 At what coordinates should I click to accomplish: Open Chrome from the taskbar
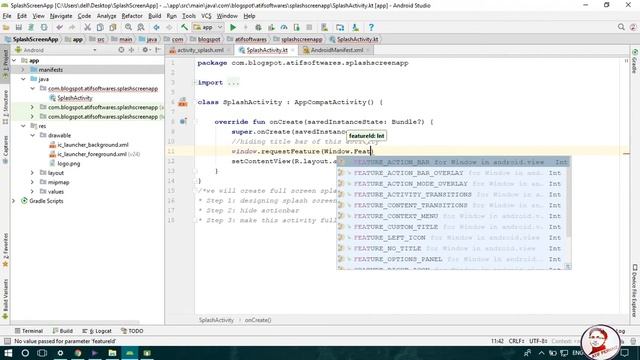tap(78, 353)
